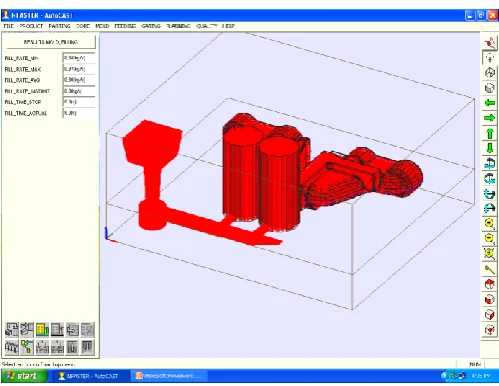The width and height of the screenshot is (499, 386).
Task: Open the CORE menu
Action: [83, 26]
